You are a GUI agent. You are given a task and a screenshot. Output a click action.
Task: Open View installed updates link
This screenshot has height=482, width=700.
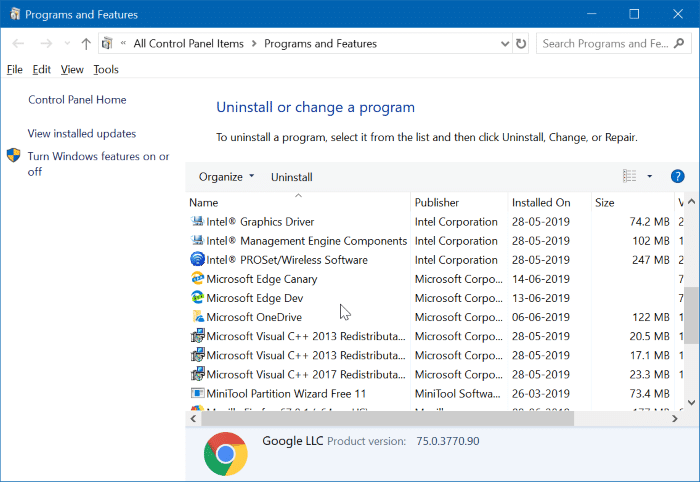tap(82, 133)
